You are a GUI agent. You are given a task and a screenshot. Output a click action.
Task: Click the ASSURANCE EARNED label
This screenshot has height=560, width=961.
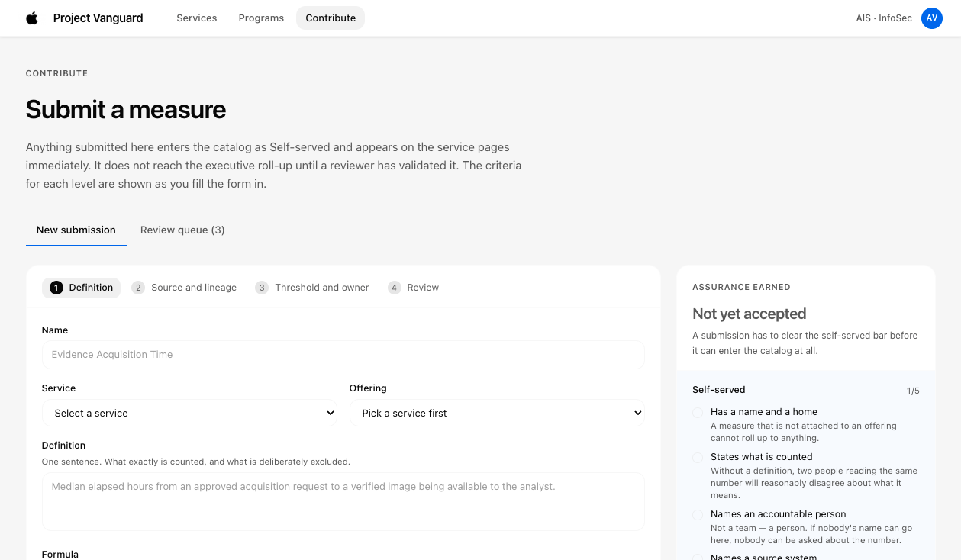click(x=741, y=288)
